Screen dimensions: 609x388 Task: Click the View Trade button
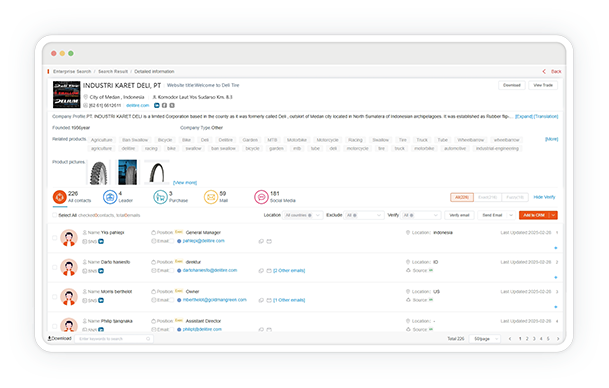pos(543,85)
